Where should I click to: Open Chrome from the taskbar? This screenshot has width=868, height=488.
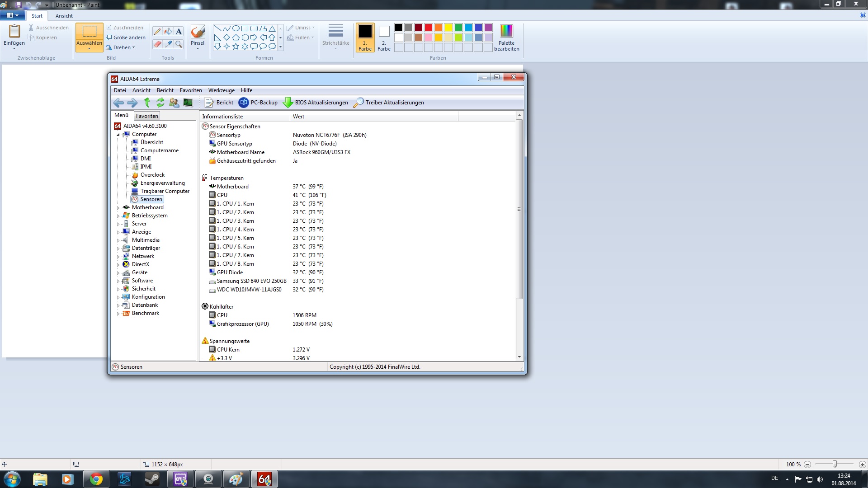coord(96,479)
